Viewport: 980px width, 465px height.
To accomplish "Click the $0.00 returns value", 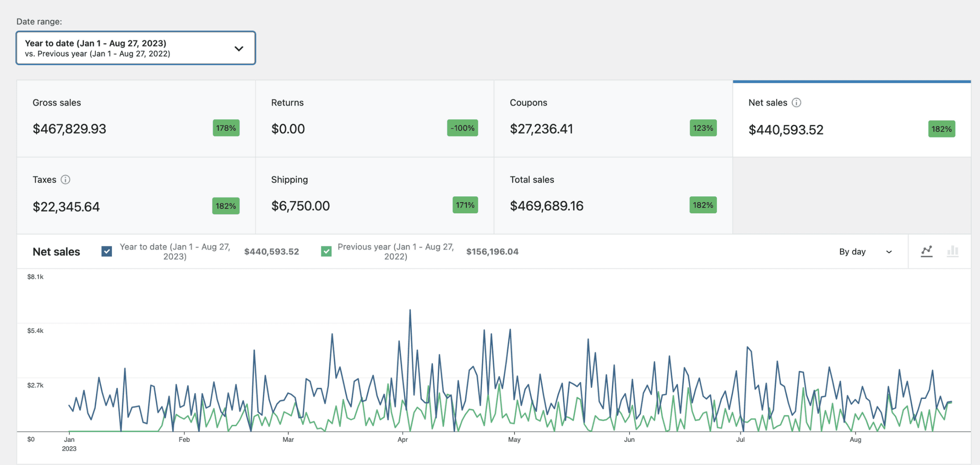I will 288,129.
